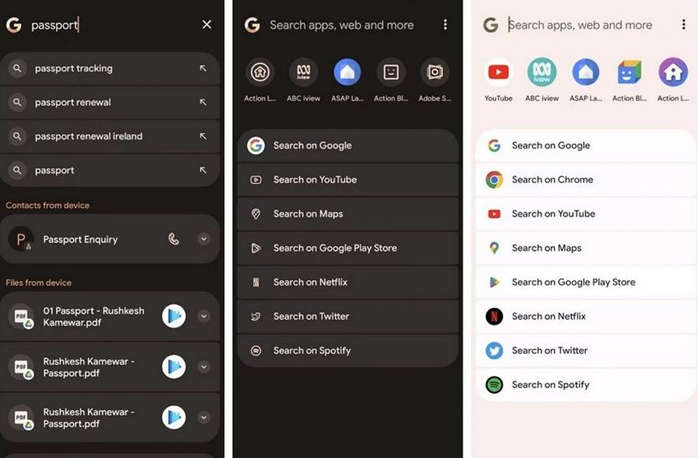The width and height of the screenshot is (700, 458).
Task: Open Action Blocks app in dark panel
Action: tap(391, 80)
